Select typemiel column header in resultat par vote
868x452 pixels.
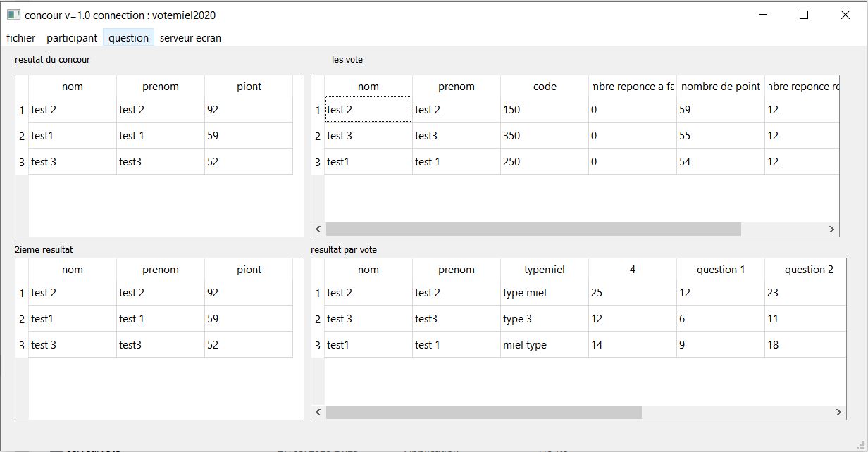tap(544, 270)
